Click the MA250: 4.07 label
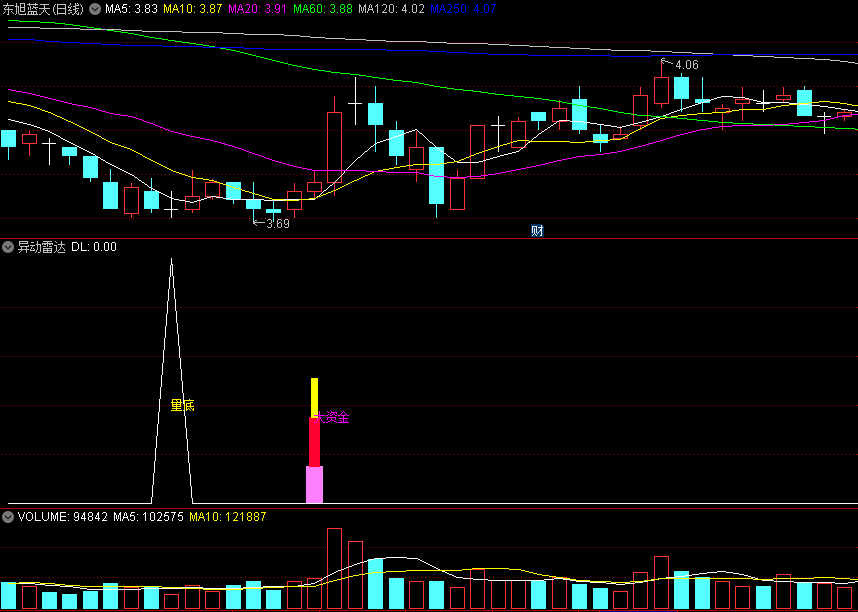 click(x=463, y=9)
